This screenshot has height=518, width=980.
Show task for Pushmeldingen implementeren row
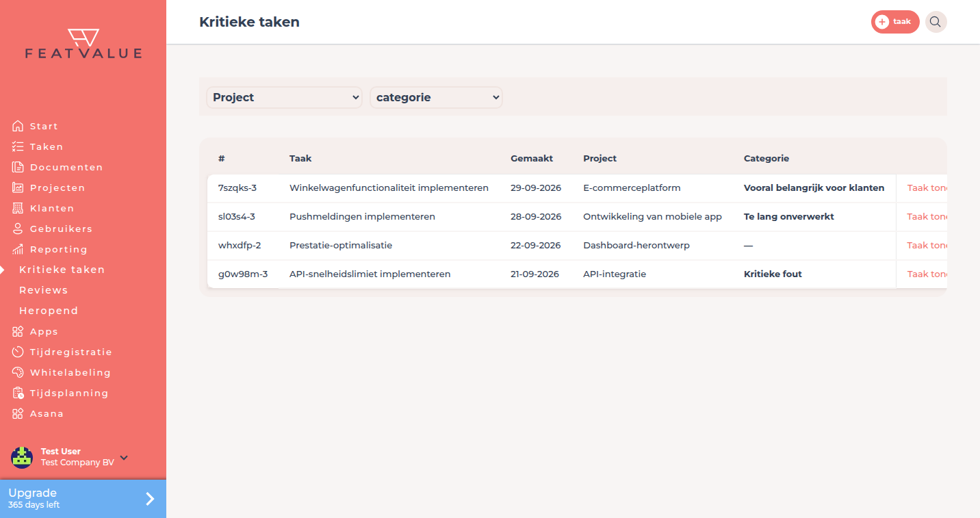click(x=927, y=216)
